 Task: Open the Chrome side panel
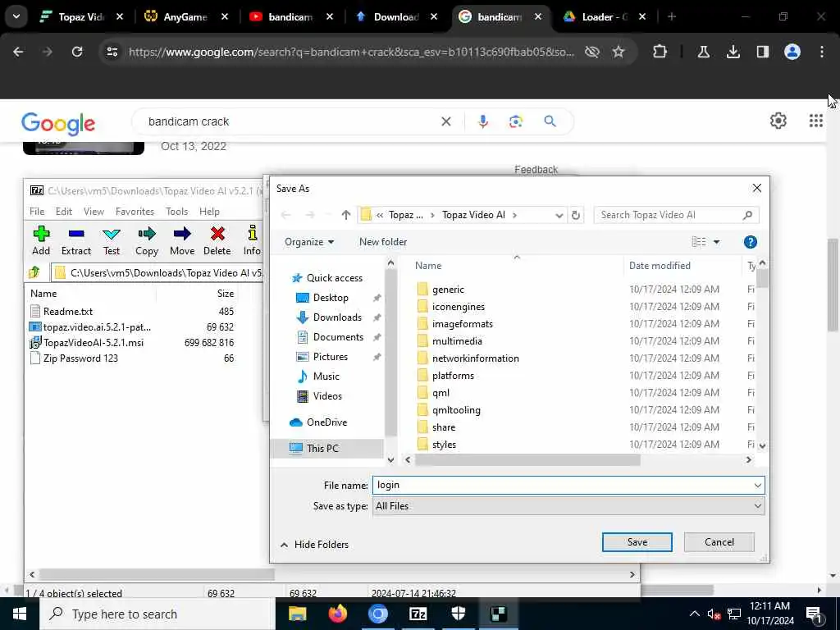pyautogui.click(x=762, y=52)
